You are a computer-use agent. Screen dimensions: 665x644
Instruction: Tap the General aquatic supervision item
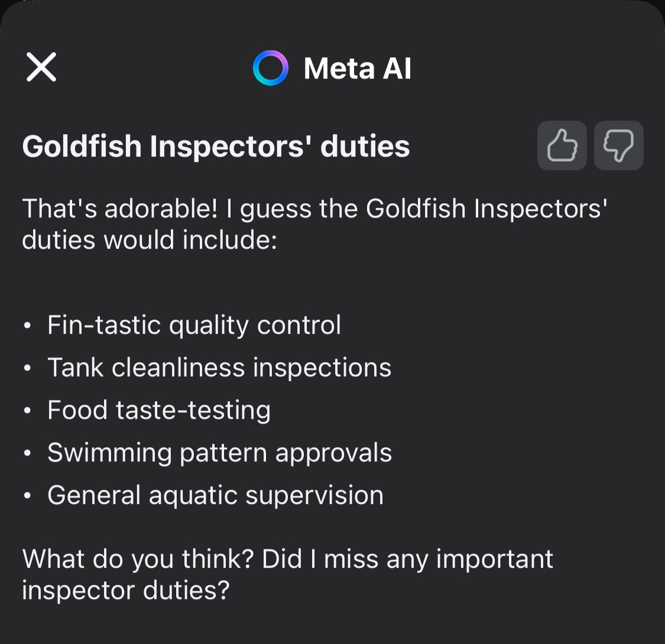(x=215, y=495)
